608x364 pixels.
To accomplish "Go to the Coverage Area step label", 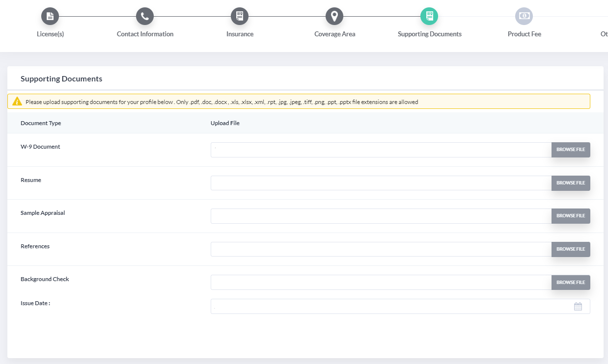I will pyautogui.click(x=334, y=34).
